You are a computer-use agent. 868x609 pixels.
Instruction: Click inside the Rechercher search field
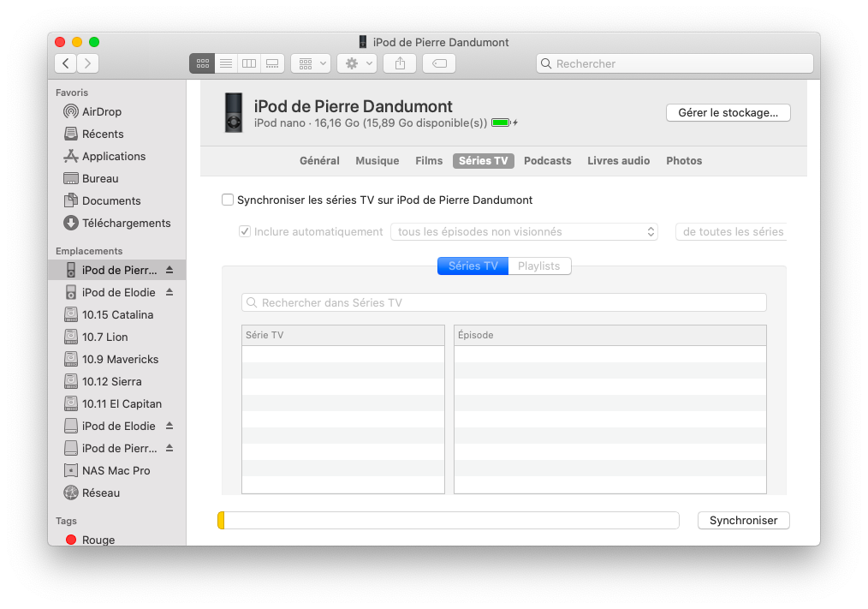point(675,63)
